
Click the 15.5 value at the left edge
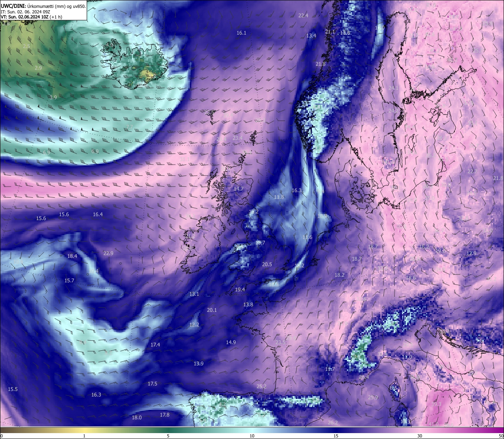pos(13,389)
